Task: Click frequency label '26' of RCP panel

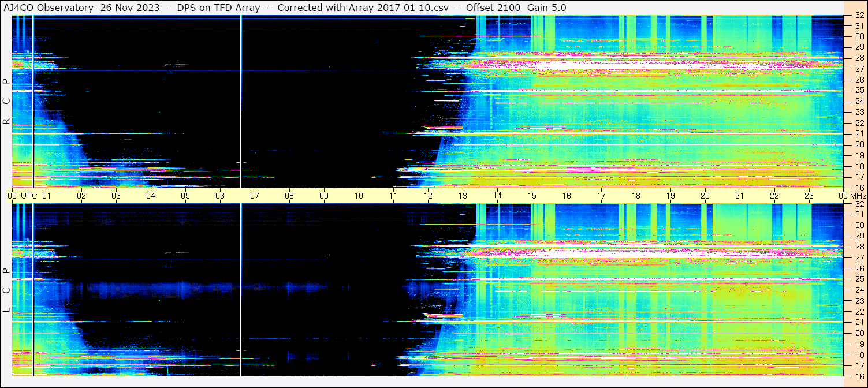Action: point(859,80)
